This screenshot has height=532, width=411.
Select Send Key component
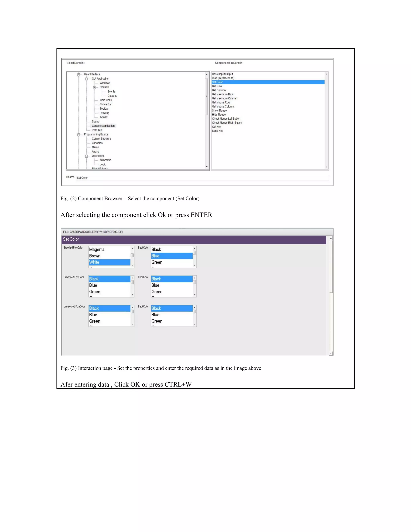point(217,131)
